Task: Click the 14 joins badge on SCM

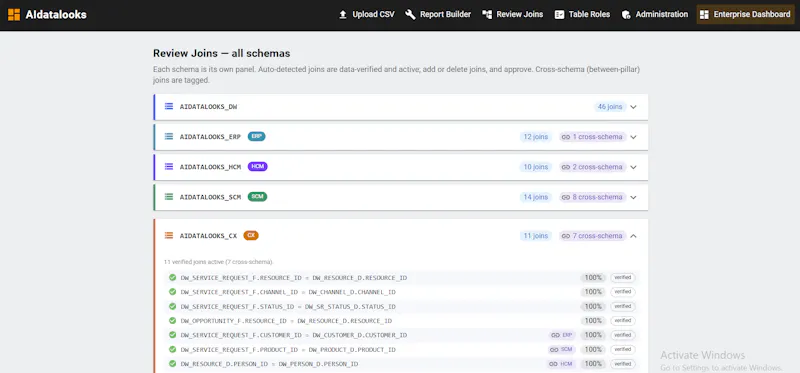Action: tap(536, 197)
